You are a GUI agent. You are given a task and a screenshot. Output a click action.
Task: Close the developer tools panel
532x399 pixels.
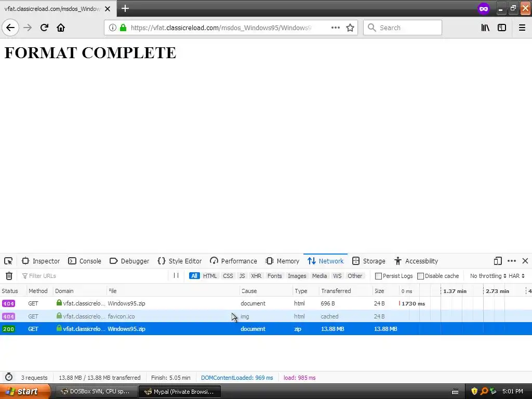pos(525,261)
